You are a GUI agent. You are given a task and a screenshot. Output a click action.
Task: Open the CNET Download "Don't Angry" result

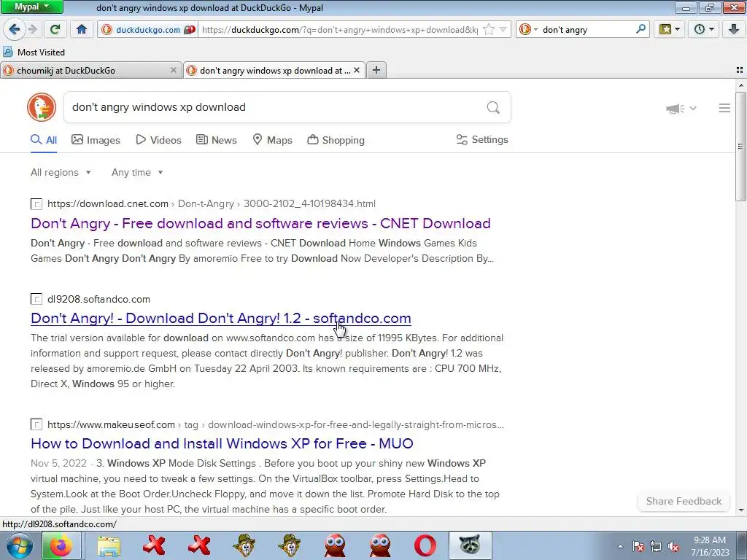260,223
